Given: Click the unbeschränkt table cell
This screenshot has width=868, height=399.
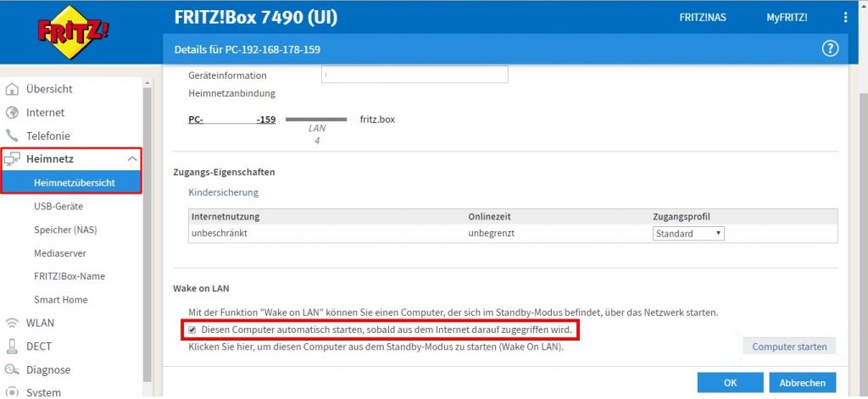Looking at the screenshot, I should 220,233.
